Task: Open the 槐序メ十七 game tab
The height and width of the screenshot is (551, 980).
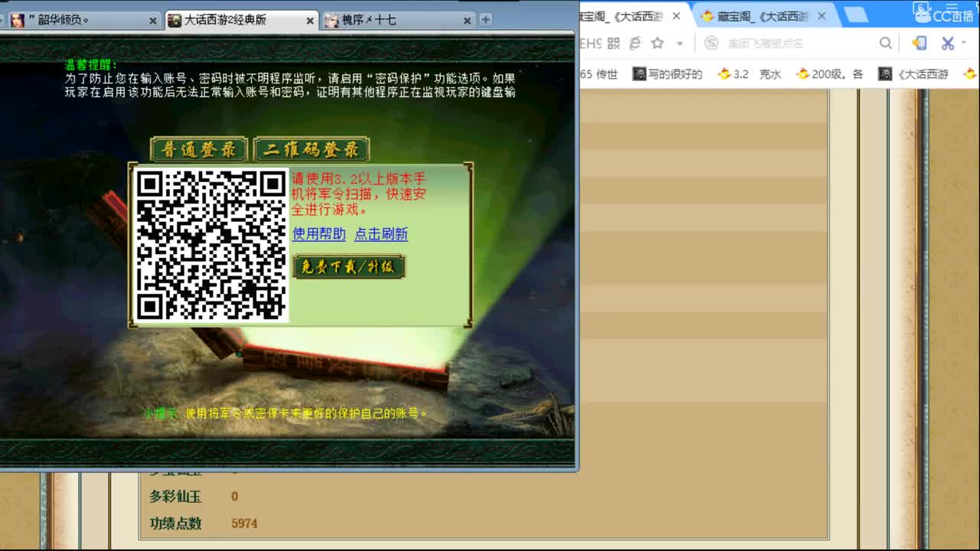Action: point(397,21)
